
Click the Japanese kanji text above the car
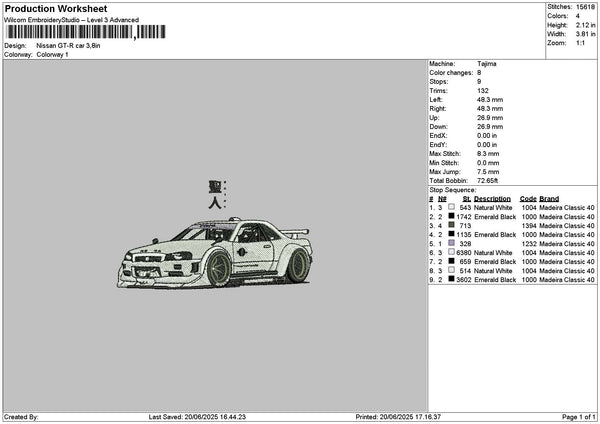pyautogui.click(x=217, y=194)
